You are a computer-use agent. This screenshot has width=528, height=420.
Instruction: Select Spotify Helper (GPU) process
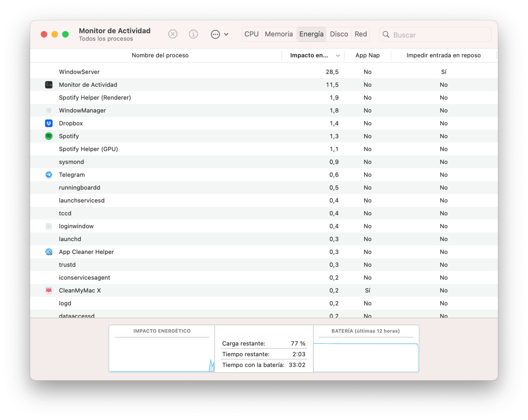click(x=89, y=149)
